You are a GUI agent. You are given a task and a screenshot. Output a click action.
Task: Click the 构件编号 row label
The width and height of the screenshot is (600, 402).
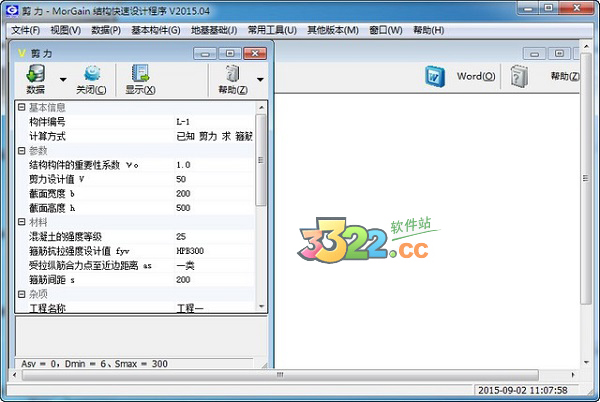(x=47, y=122)
